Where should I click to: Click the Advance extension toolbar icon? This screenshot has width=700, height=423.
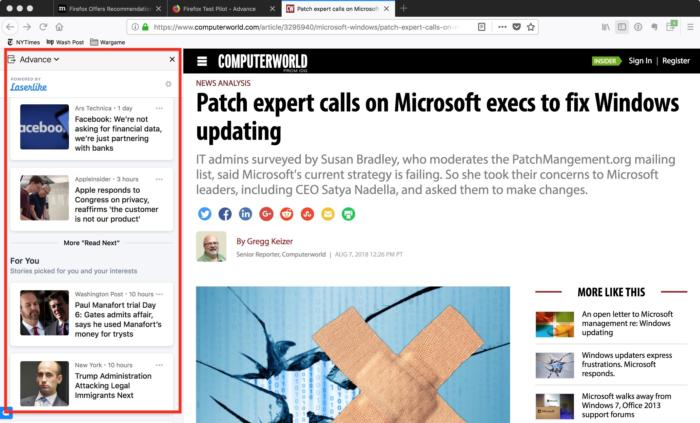click(x=671, y=26)
